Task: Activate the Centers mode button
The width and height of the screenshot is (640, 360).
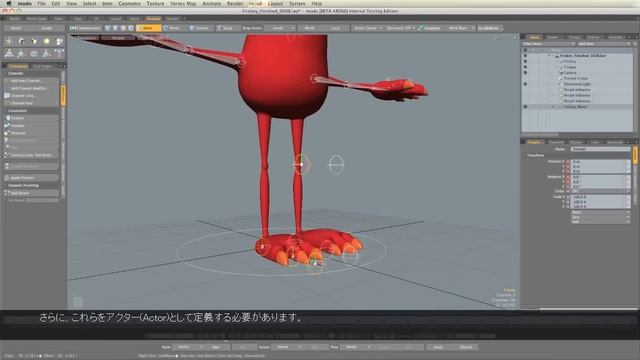Action: pos(200,28)
